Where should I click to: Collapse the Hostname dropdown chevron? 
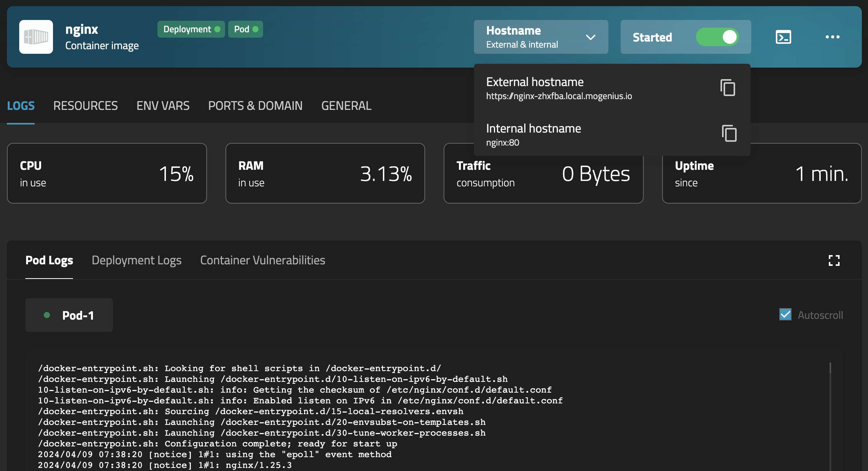[590, 37]
